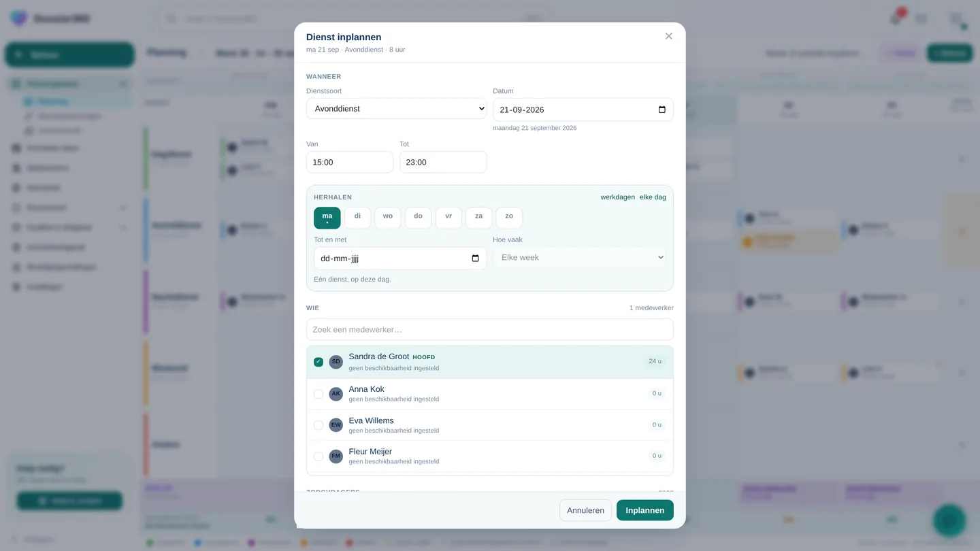The height and width of the screenshot is (551, 980).
Task: Click into the Tot en met date field
Action: tap(400, 258)
